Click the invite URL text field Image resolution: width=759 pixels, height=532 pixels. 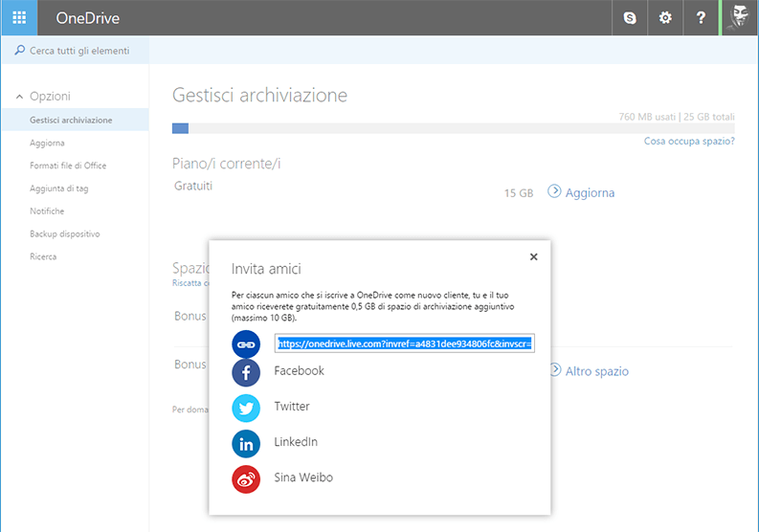(405, 344)
